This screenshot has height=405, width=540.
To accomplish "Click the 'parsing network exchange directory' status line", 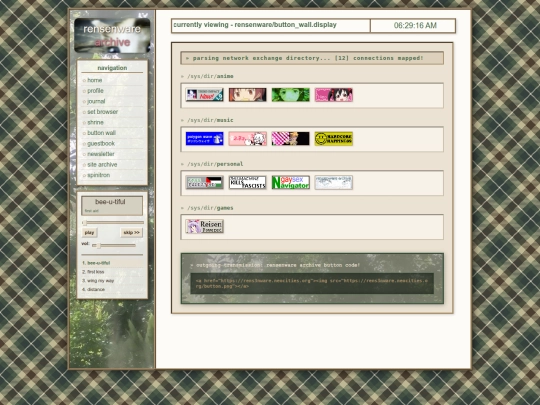I will click(x=312, y=58).
